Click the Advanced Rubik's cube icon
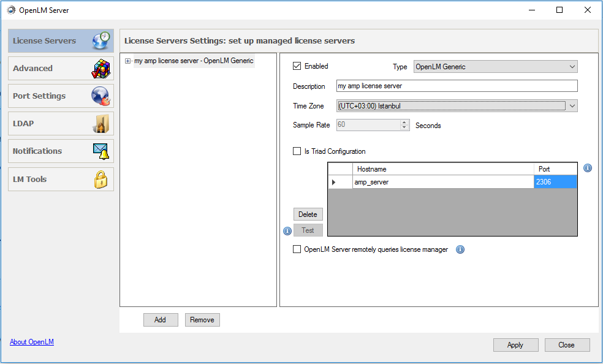 101,69
